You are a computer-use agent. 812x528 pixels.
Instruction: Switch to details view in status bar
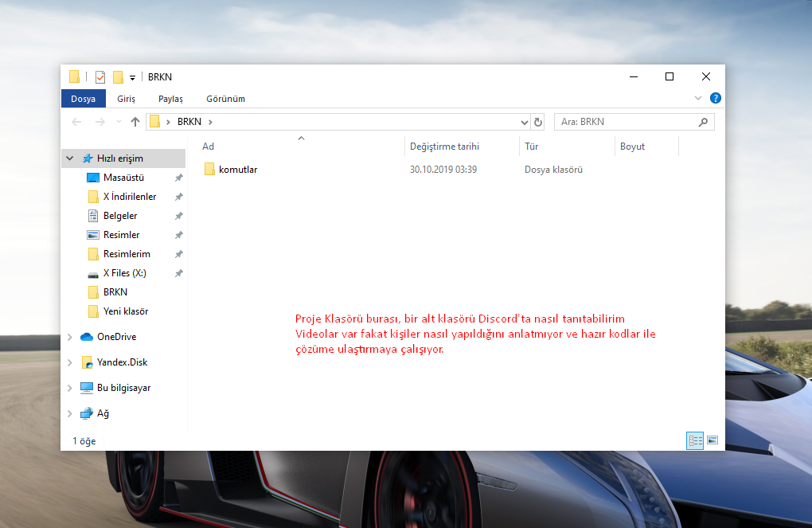click(695, 440)
